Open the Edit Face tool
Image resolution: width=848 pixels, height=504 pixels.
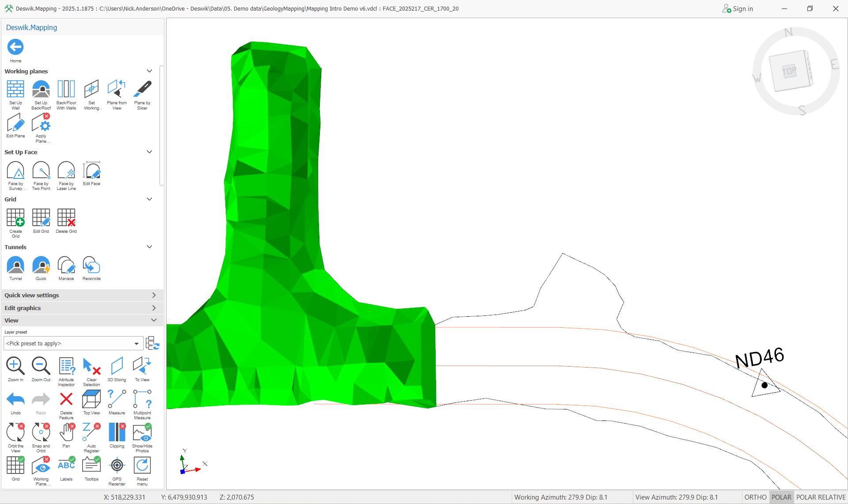pos(91,173)
